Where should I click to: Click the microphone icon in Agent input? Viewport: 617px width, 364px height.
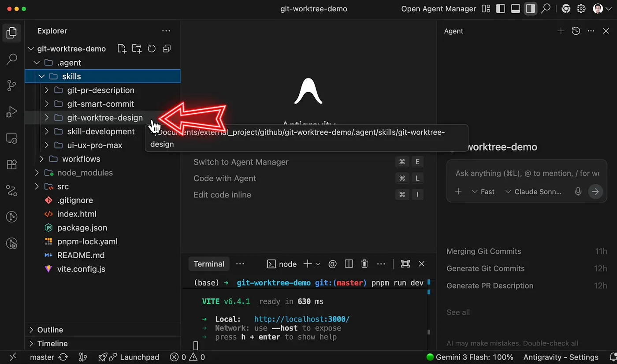[578, 192]
